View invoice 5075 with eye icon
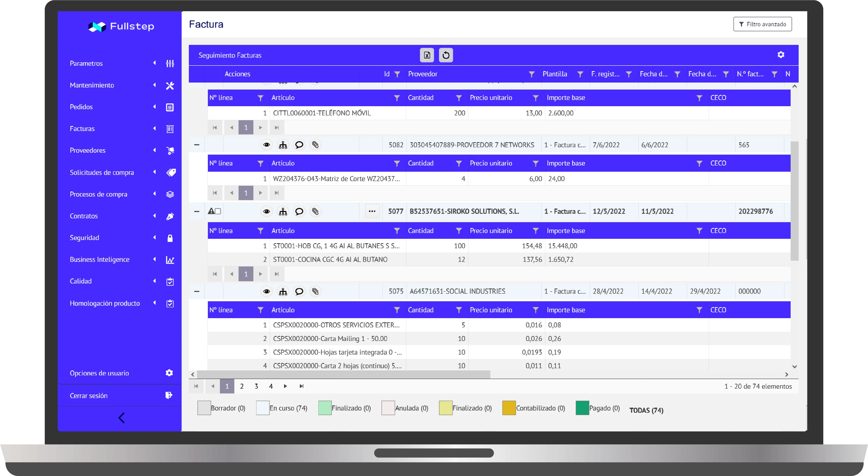The height and width of the screenshot is (476, 868). click(x=267, y=291)
